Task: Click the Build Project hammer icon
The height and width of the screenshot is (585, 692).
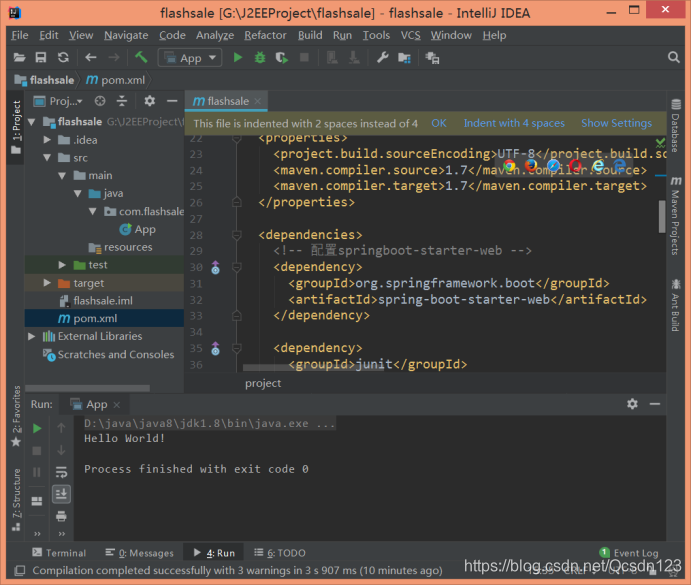Action: tap(141, 57)
